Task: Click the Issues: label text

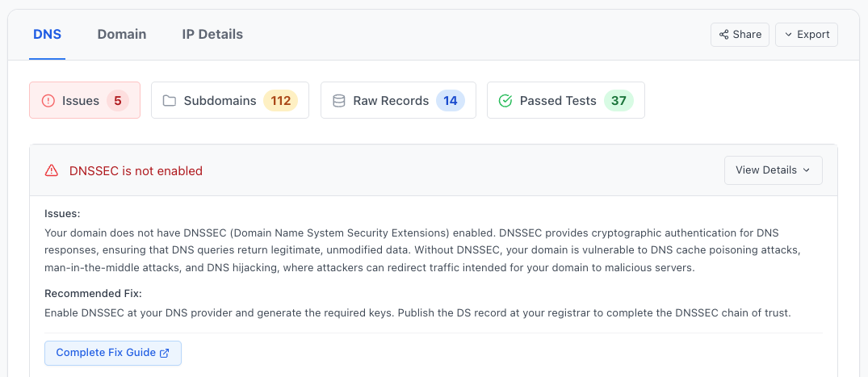Action: click(x=62, y=214)
